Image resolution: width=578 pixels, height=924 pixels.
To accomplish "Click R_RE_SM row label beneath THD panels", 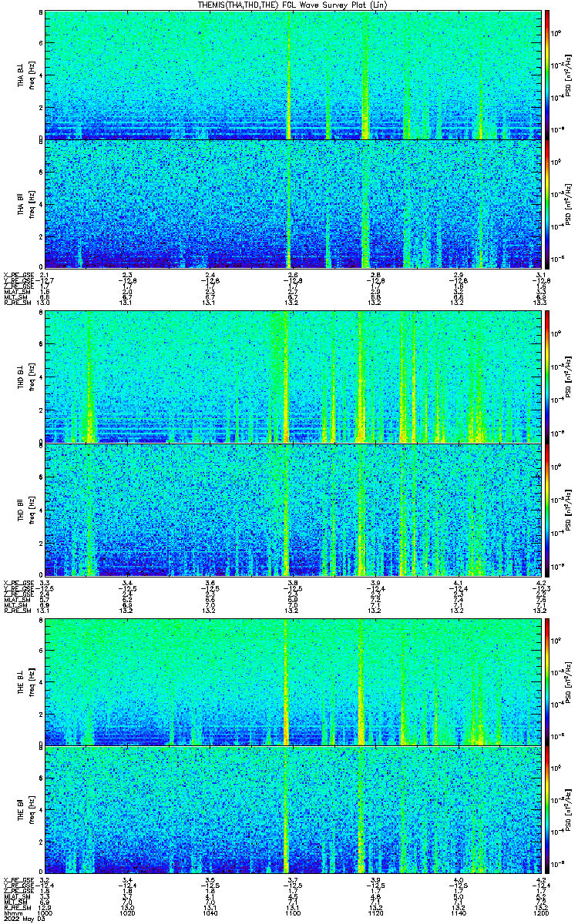I will point(16,611).
